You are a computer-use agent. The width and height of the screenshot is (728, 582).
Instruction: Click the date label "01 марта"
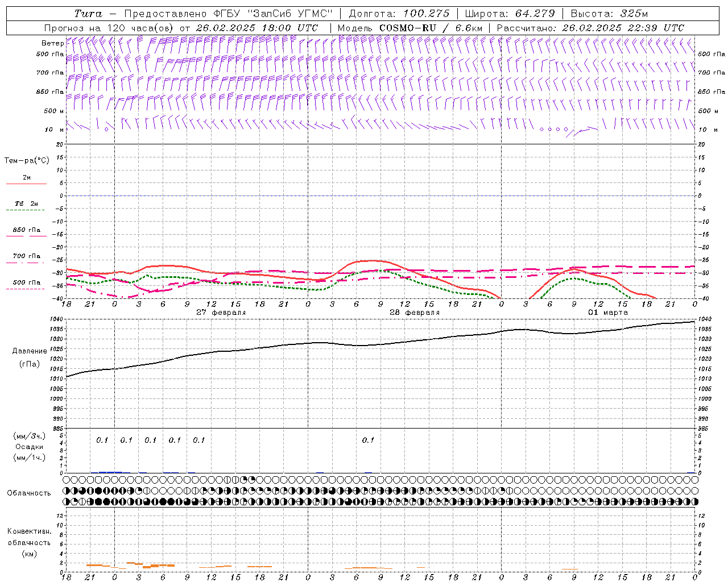coord(608,313)
